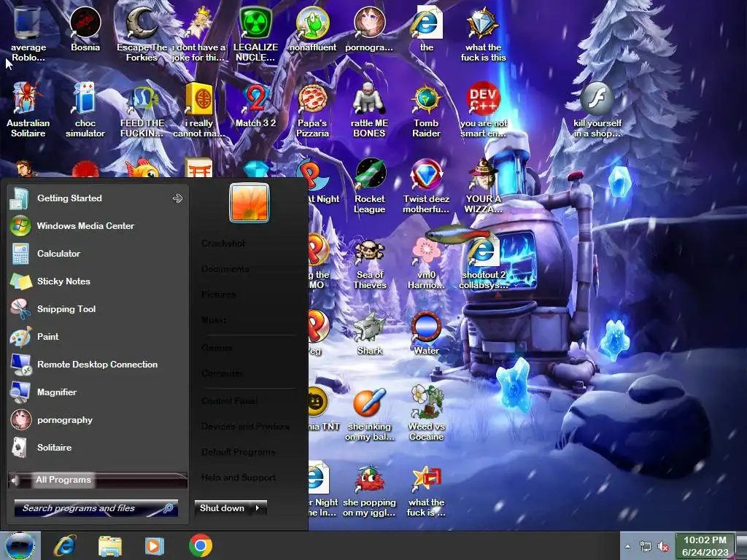Show hidden tray icons arrow
This screenshot has width=747, height=560.
pyautogui.click(x=627, y=546)
